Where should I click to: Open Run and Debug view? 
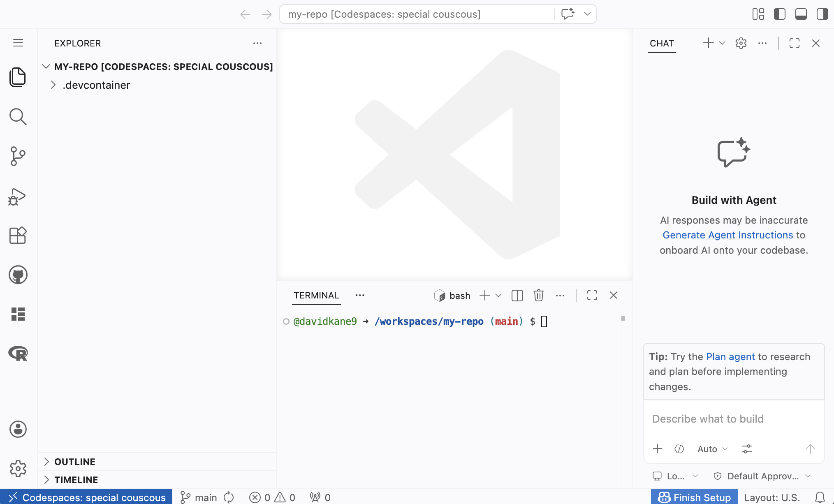(18, 197)
